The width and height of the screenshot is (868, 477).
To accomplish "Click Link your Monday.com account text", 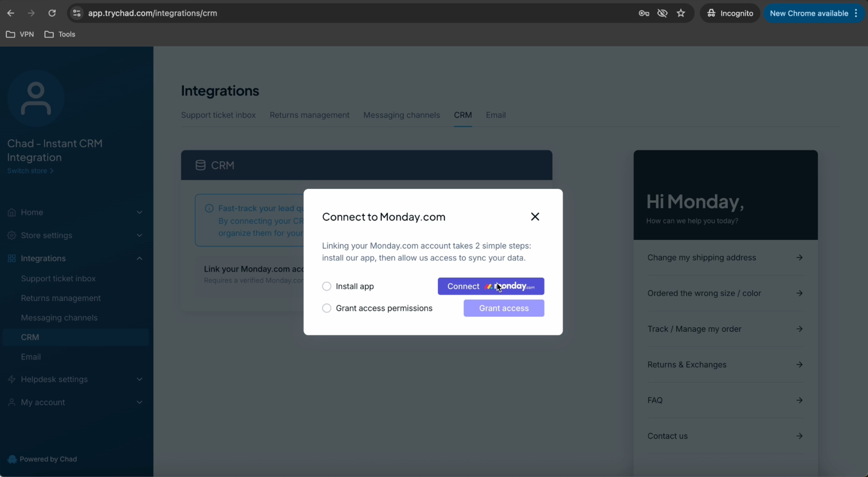I will coord(254,269).
